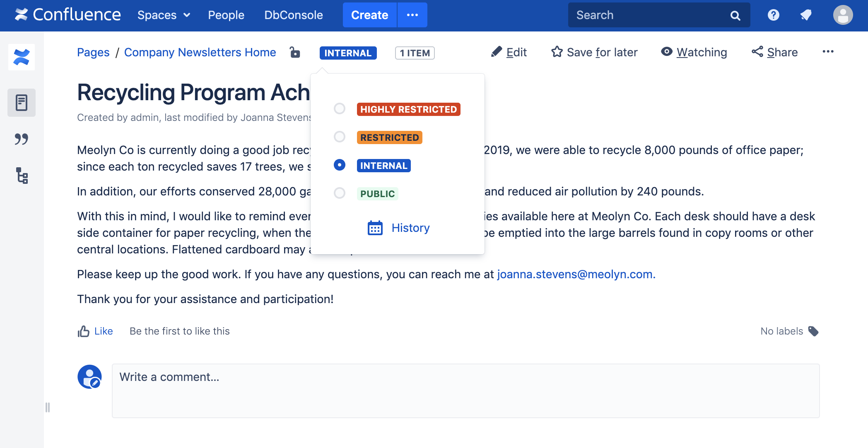The height and width of the screenshot is (448, 868).
Task: Open the People menu item
Action: (226, 15)
